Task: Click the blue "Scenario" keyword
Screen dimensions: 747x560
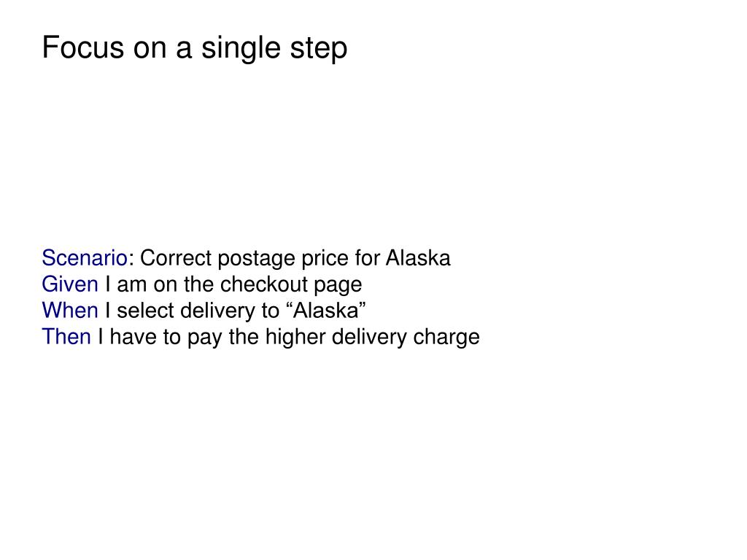Action: [x=85, y=258]
